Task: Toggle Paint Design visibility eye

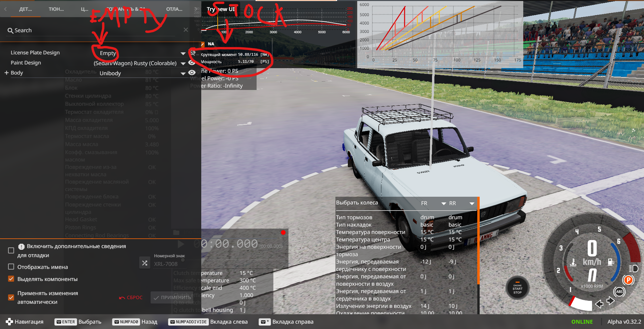Action: [x=192, y=63]
